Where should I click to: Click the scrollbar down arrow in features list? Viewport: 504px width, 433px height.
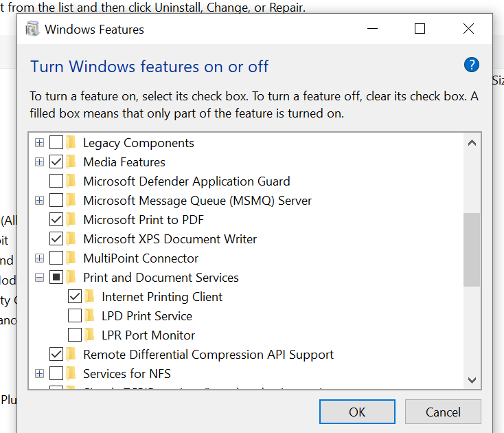click(x=472, y=380)
